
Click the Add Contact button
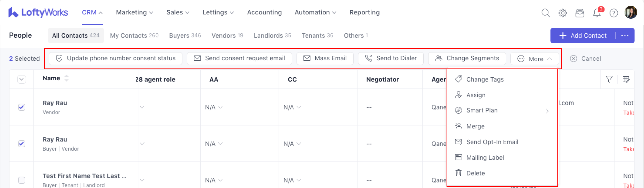[x=584, y=36]
